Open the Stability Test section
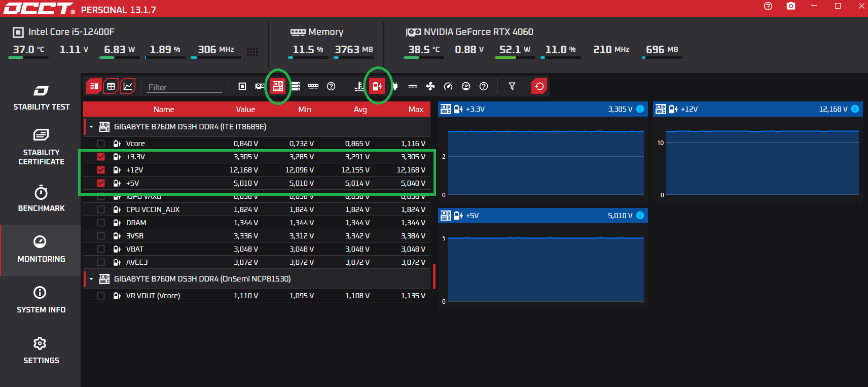Screen dimensions: 868x387 [41, 97]
